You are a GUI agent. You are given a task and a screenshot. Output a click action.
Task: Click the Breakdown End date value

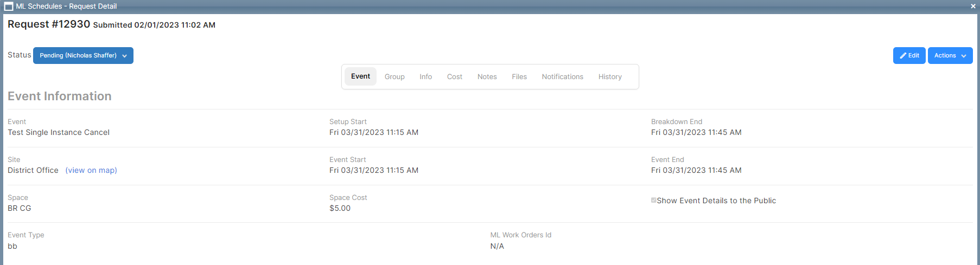click(x=696, y=132)
